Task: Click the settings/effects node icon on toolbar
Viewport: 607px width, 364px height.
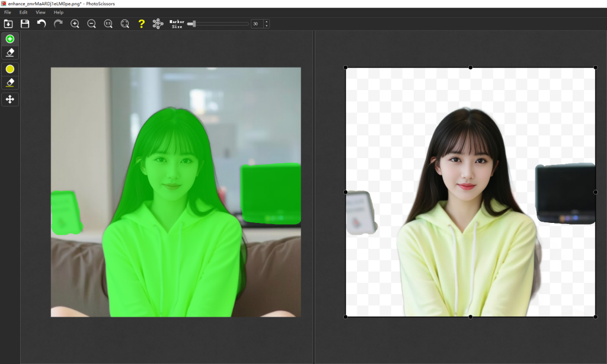Action: [x=157, y=24]
